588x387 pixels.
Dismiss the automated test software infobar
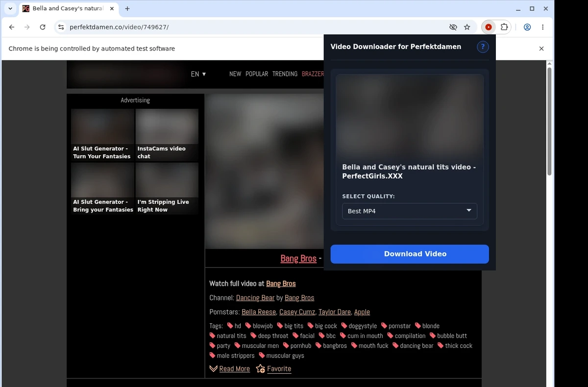pyautogui.click(x=541, y=48)
